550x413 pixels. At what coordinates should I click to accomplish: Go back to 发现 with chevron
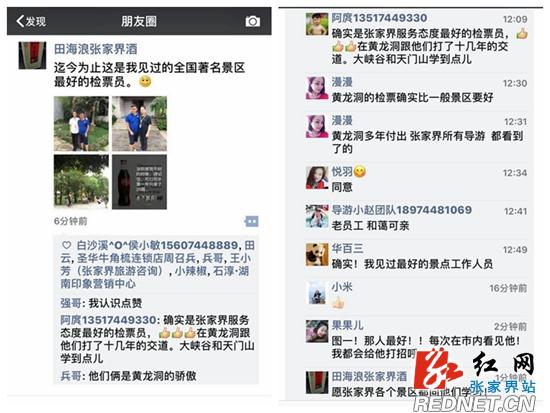pos(31,21)
